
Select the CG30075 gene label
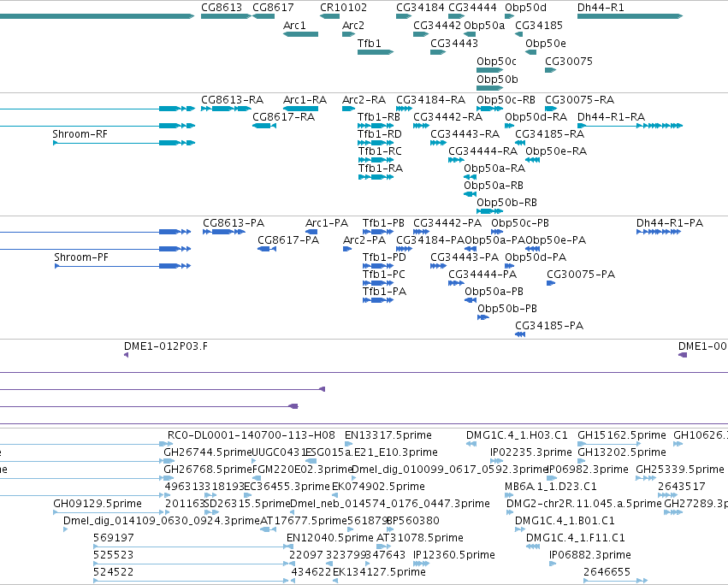pyautogui.click(x=569, y=62)
